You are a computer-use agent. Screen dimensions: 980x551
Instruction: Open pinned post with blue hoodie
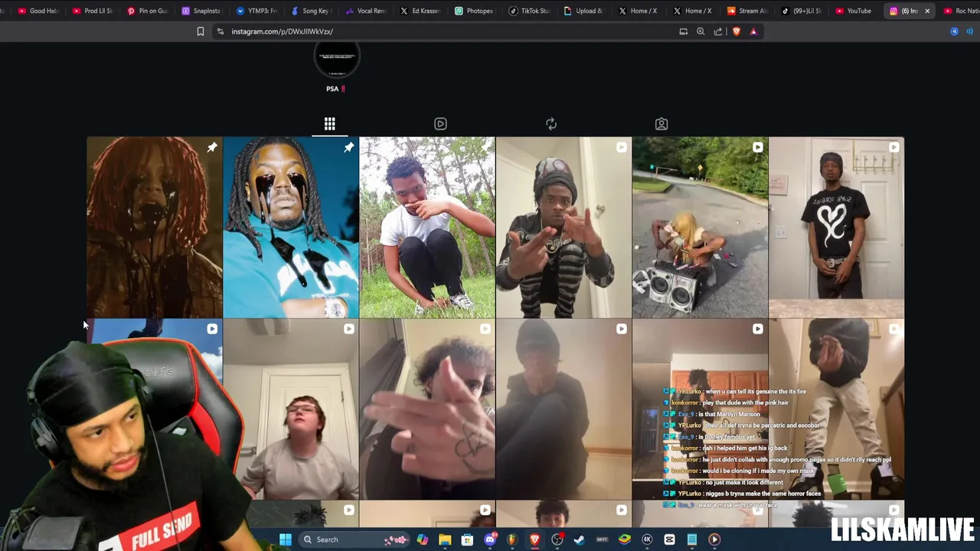(291, 227)
